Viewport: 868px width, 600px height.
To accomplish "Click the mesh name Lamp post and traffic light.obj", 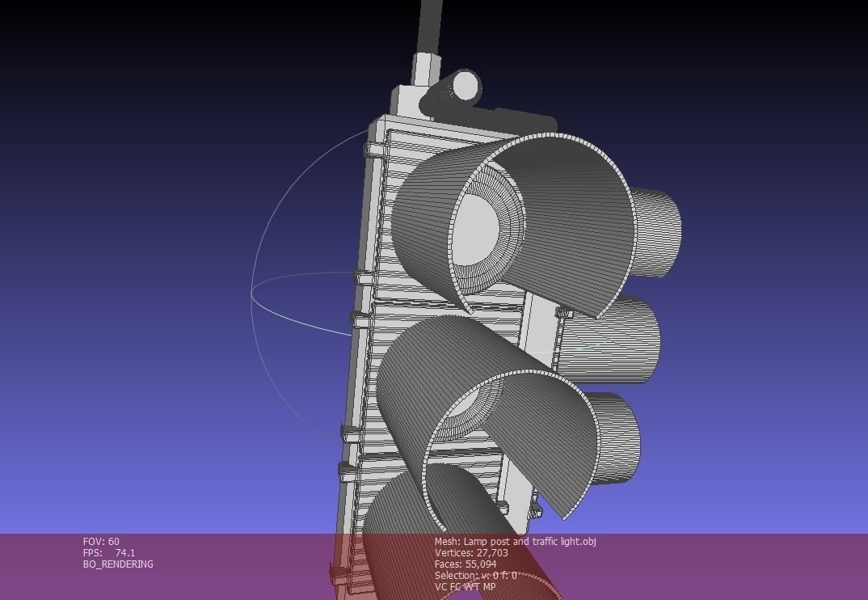I will (x=516, y=541).
